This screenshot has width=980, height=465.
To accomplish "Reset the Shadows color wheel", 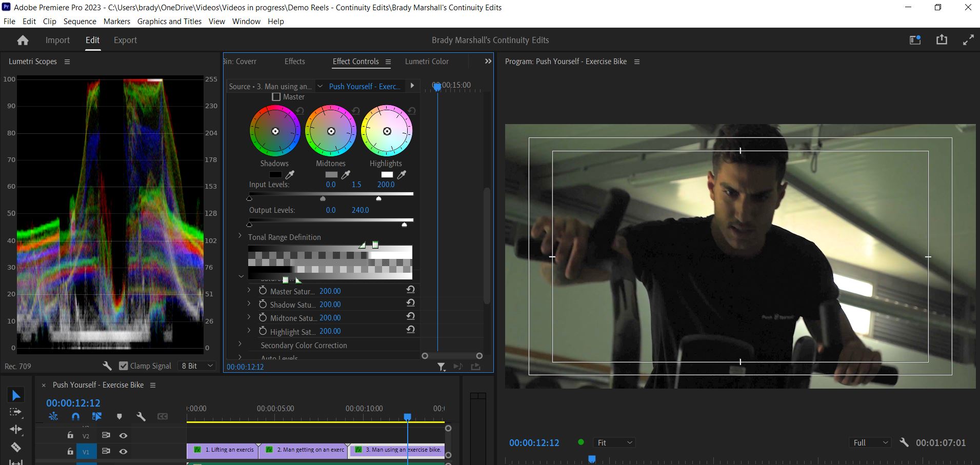I will pos(300,111).
